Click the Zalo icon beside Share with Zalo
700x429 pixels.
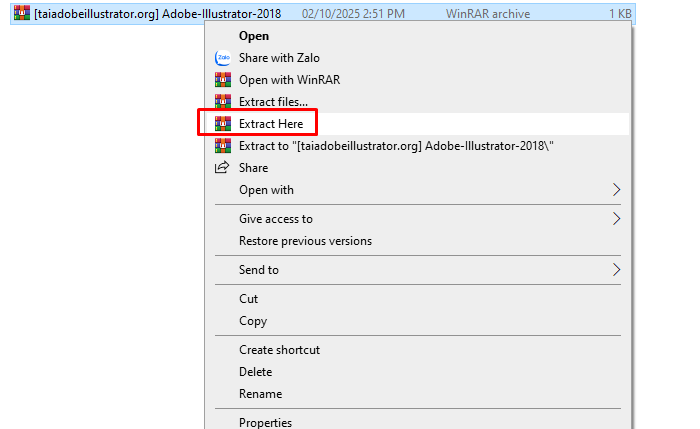[x=222, y=58]
